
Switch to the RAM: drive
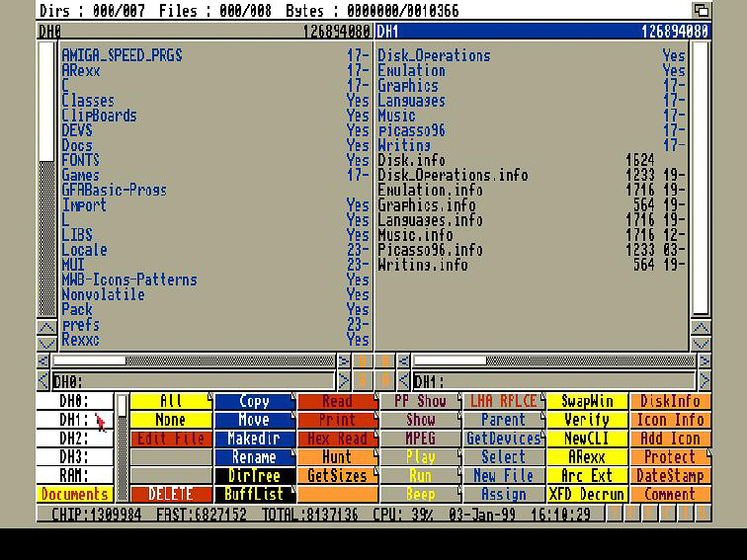[x=75, y=475]
